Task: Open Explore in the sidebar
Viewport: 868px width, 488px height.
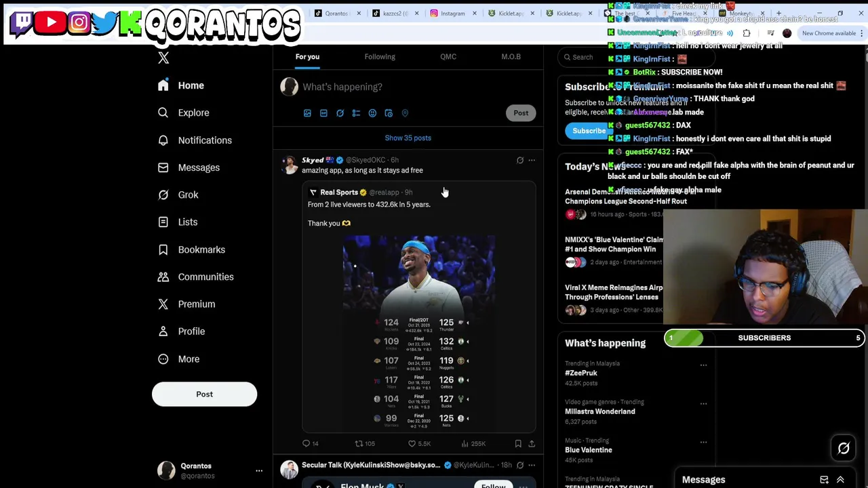Action: pyautogui.click(x=185, y=113)
